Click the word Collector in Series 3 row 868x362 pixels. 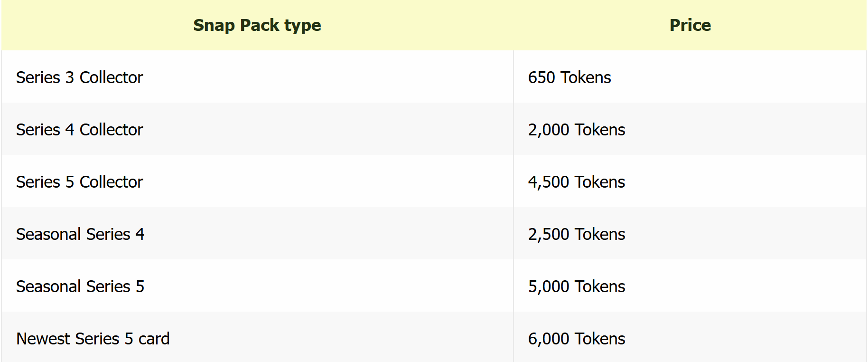[x=111, y=77]
